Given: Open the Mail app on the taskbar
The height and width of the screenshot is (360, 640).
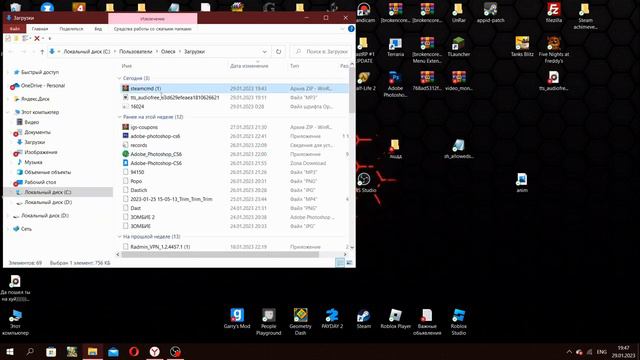Looking at the screenshot, I should [x=113, y=351].
